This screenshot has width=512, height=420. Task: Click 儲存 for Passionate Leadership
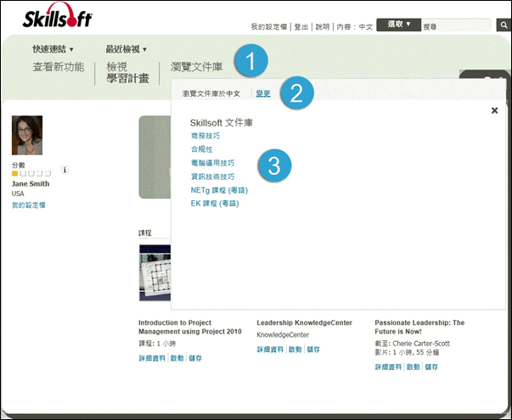pos(431,367)
